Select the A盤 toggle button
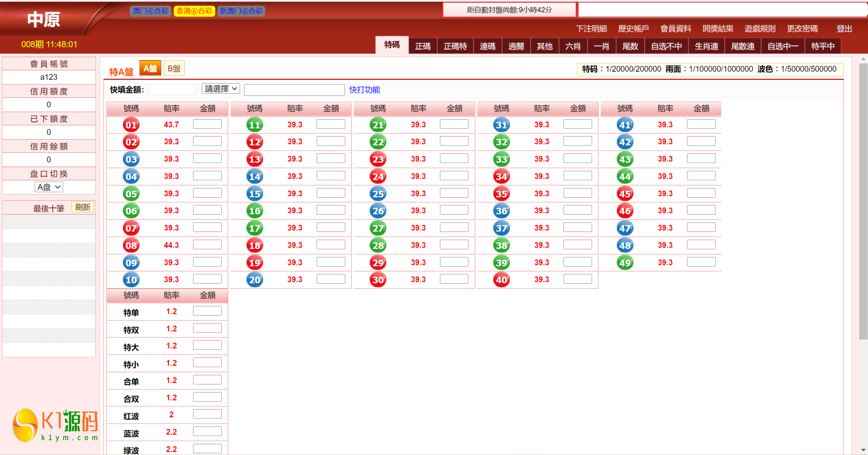 (x=150, y=68)
